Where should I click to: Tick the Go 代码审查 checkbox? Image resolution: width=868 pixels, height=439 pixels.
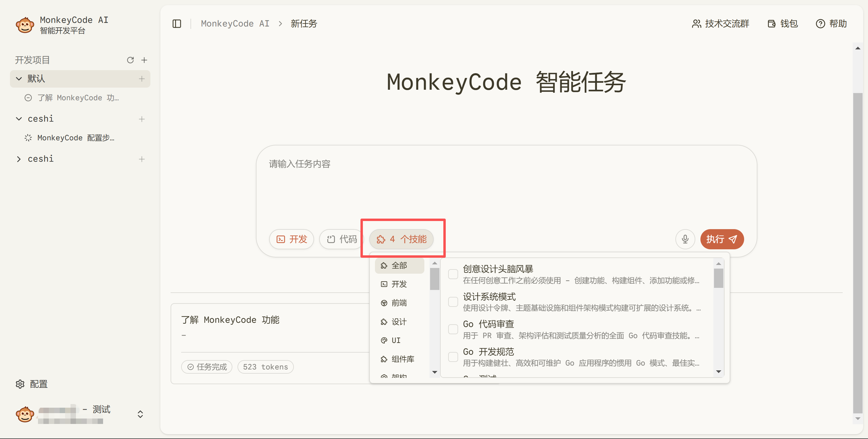453,329
